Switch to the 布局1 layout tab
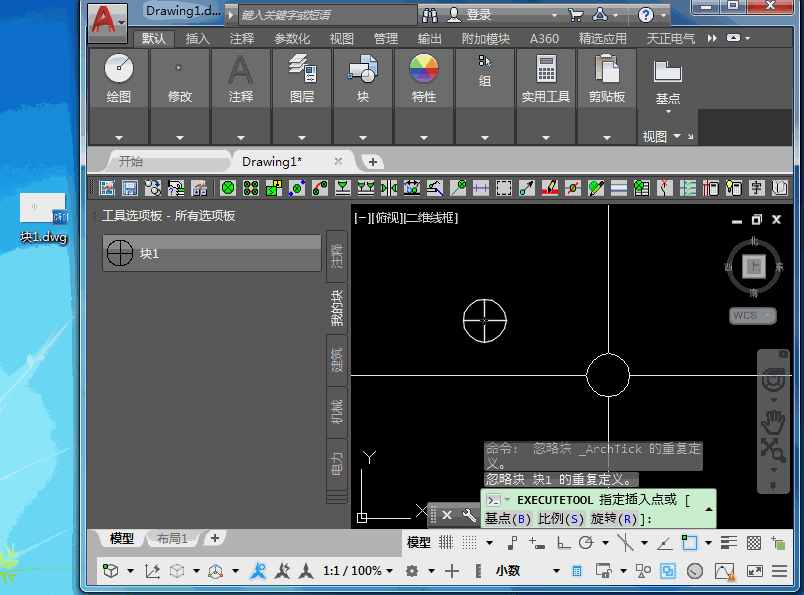This screenshot has width=804, height=595. [x=172, y=539]
